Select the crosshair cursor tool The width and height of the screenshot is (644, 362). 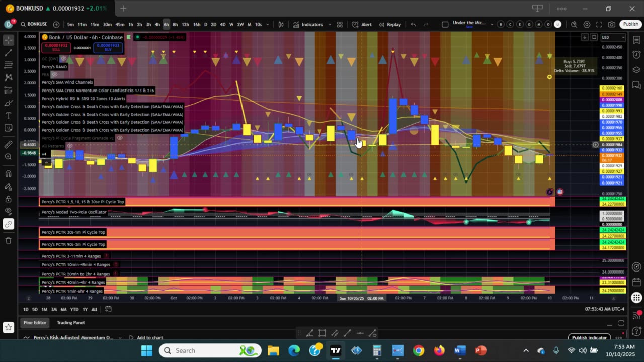coord(8,40)
